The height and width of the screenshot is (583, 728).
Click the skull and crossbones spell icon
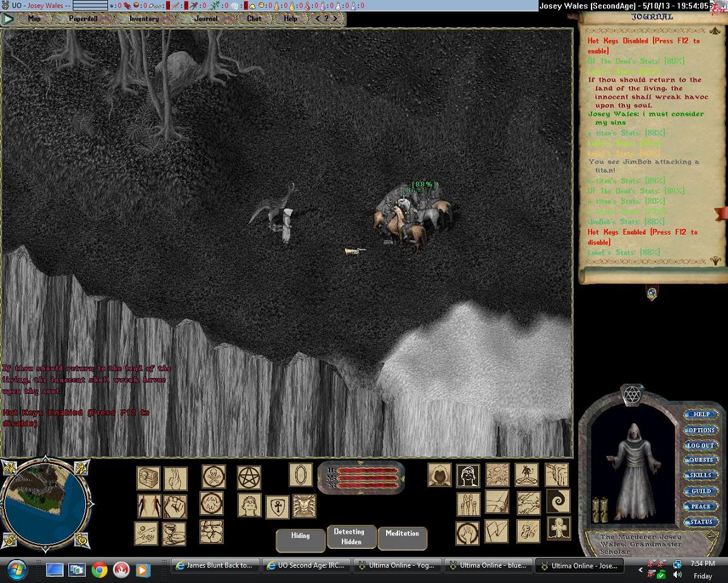click(x=214, y=477)
